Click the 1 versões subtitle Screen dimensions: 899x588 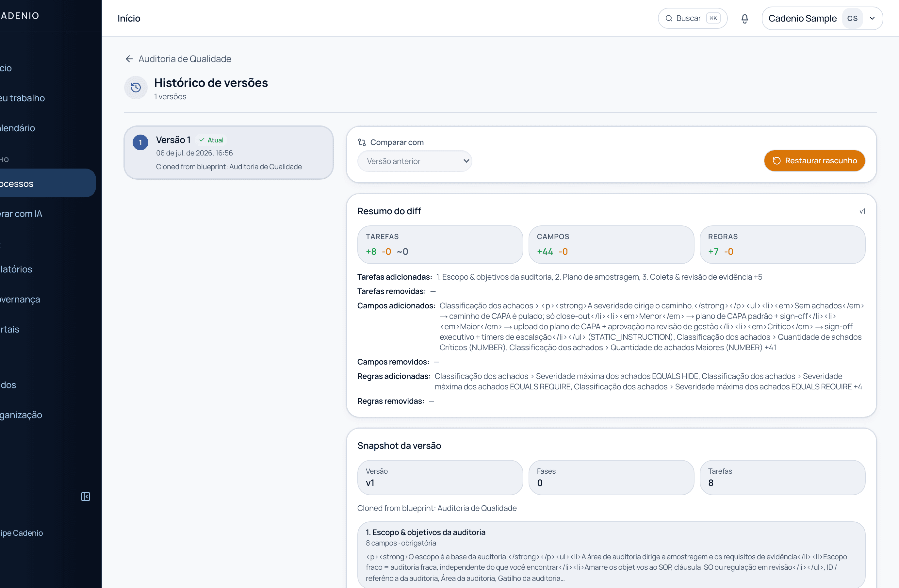point(170,97)
